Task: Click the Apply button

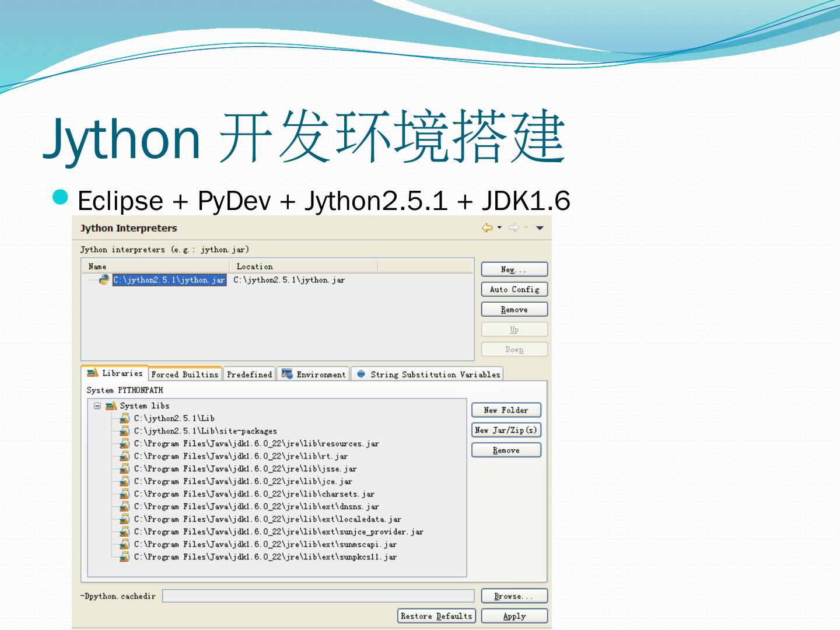Action: point(514,616)
